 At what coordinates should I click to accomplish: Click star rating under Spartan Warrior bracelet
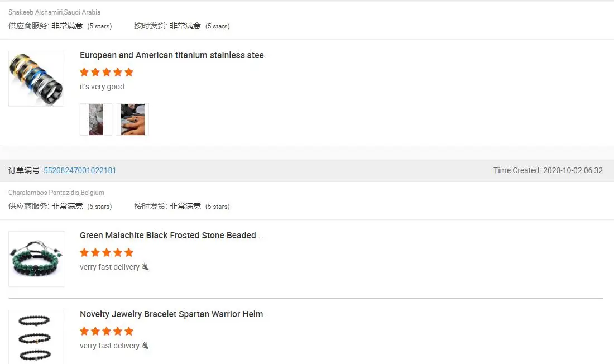click(x=107, y=331)
